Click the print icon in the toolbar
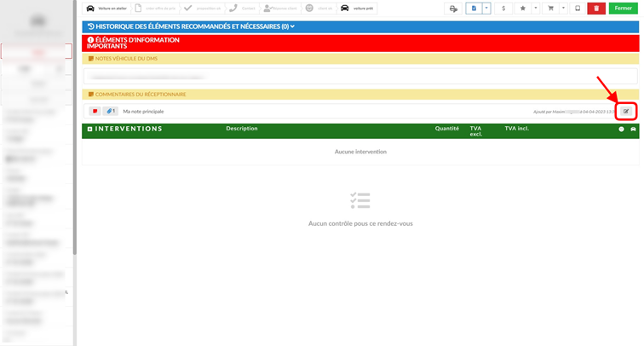 [x=453, y=9]
